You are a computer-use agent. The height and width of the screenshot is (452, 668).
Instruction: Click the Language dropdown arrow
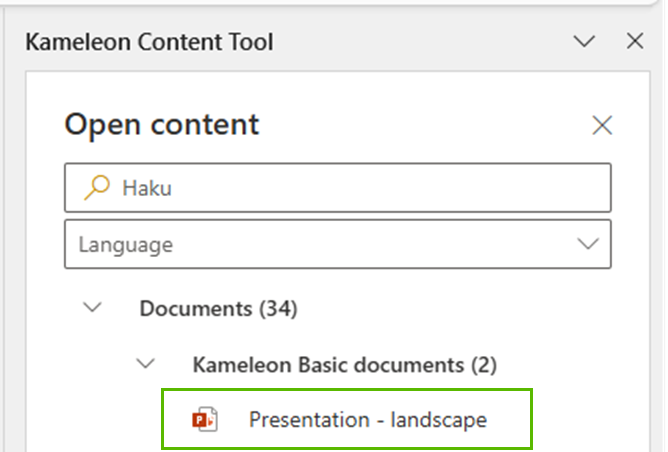[587, 244]
